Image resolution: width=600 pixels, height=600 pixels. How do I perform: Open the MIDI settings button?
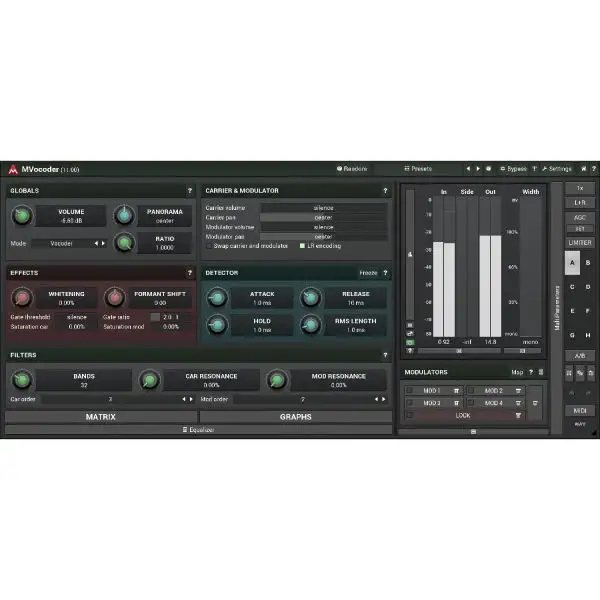pyautogui.click(x=580, y=411)
